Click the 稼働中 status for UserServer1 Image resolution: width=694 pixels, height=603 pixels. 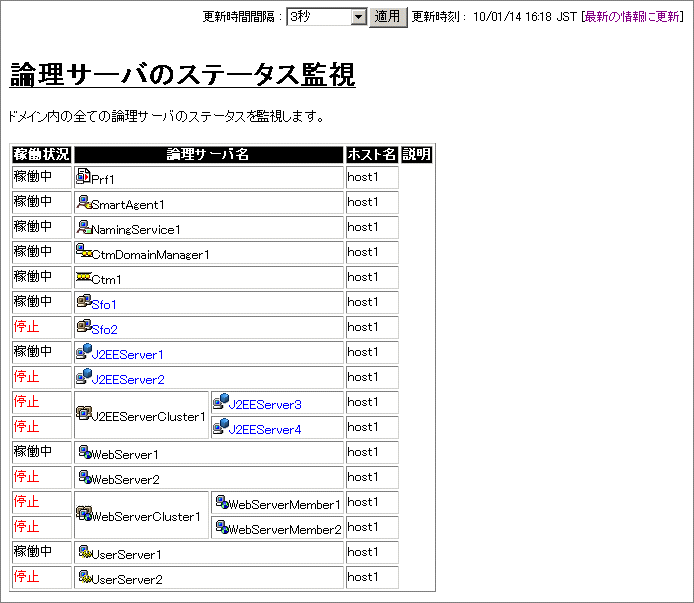pyautogui.click(x=33, y=552)
